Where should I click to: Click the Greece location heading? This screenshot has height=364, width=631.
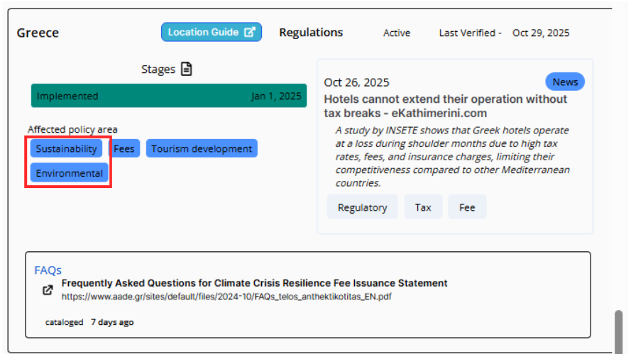point(38,33)
